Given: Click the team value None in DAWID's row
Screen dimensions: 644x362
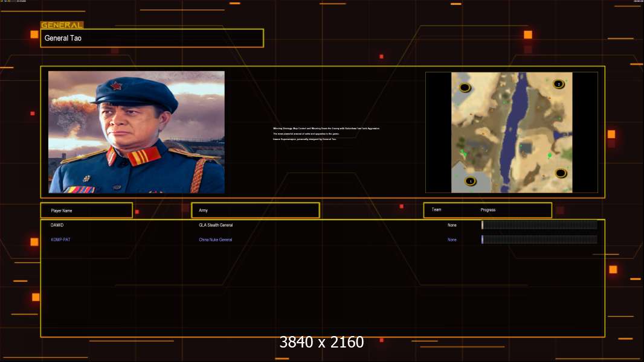Looking at the screenshot, I should pos(452,225).
